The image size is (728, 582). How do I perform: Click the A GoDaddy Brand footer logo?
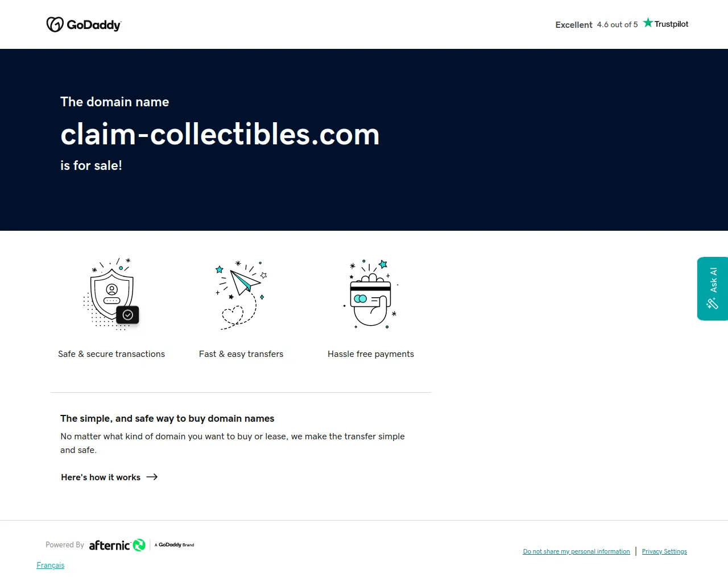pyautogui.click(x=175, y=544)
